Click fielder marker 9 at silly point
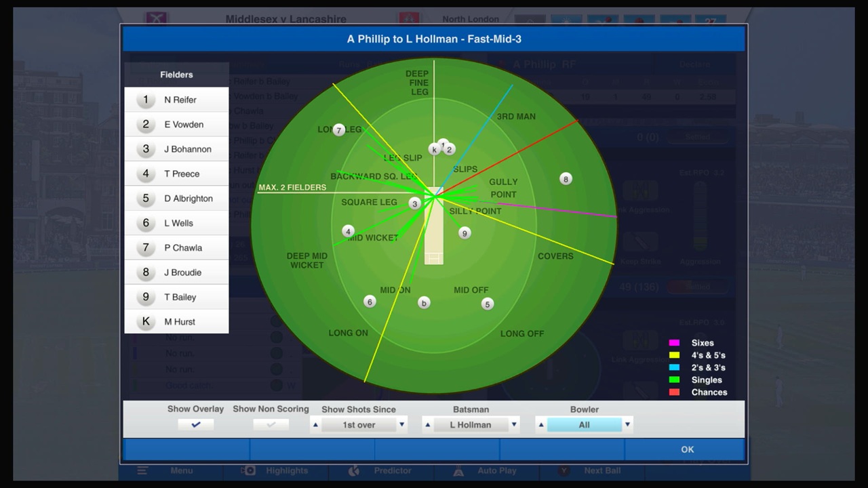This screenshot has height=488, width=868. [465, 232]
